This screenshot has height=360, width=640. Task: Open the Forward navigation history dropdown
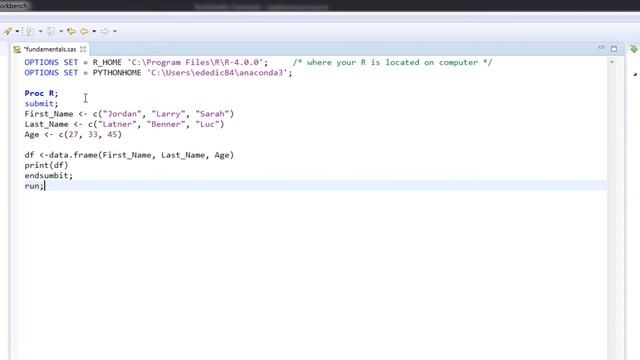115,31
